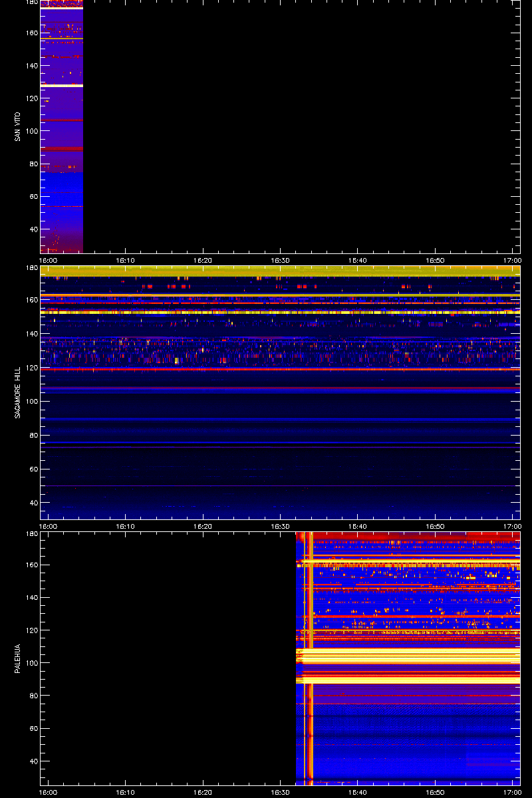Viewport: 532px width, 798px height.
Task: Click the PALEHUA axis label
Action: [x=17, y=659]
